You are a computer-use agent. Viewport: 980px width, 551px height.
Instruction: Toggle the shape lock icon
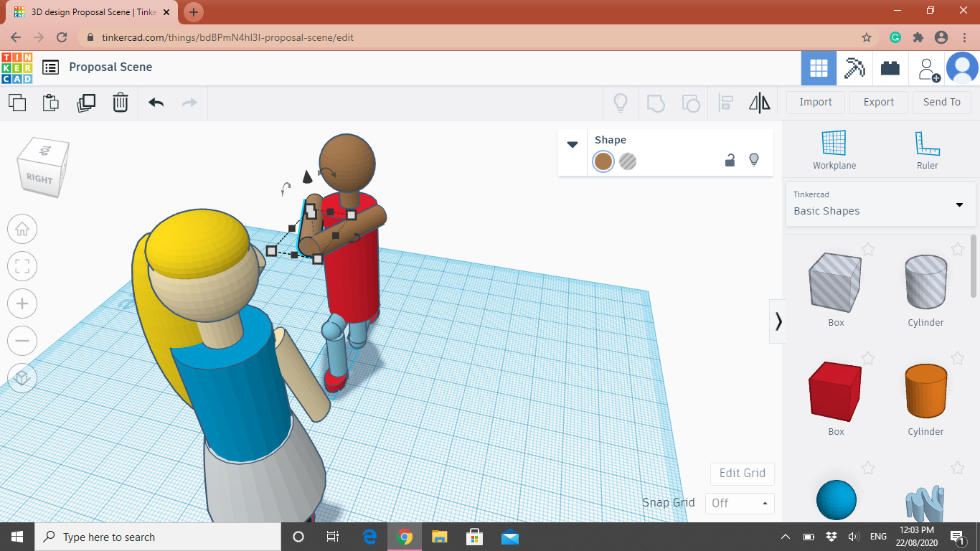click(730, 160)
